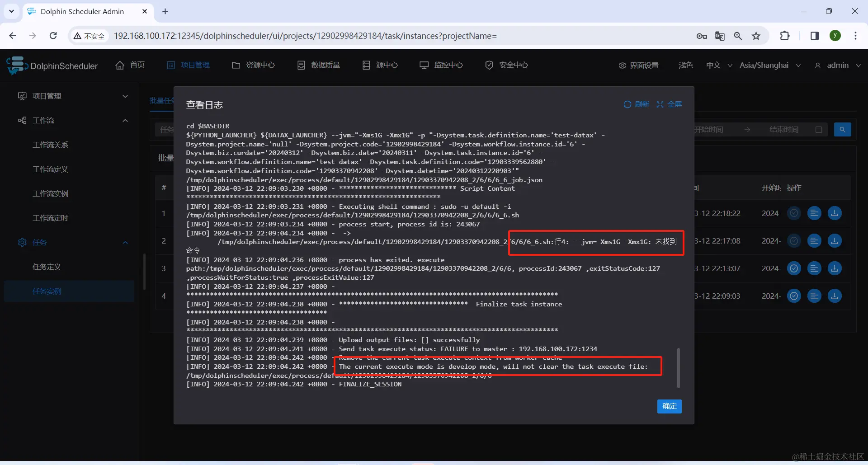Open a new browser tab

pos(165,11)
